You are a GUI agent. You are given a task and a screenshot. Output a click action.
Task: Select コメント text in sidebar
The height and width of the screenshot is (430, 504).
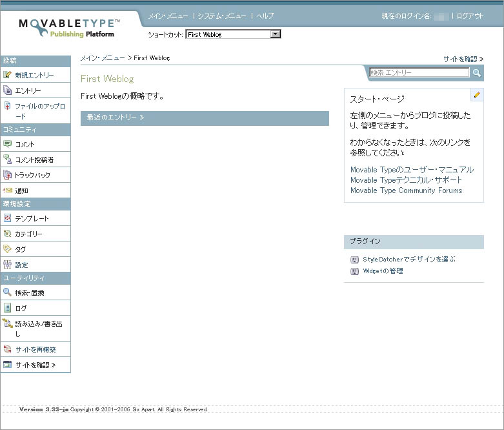[25, 145]
